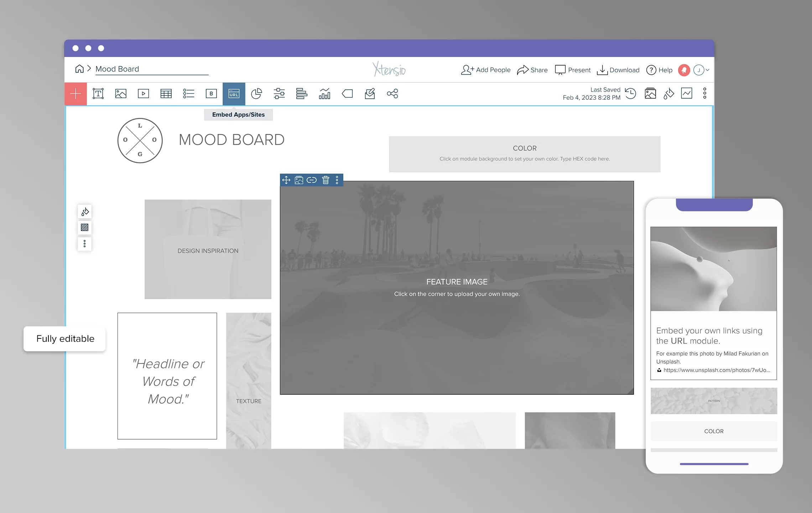The height and width of the screenshot is (513, 812).
Task: Select the Embed Apps/Sites URL module
Action: [x=234, y=94]
